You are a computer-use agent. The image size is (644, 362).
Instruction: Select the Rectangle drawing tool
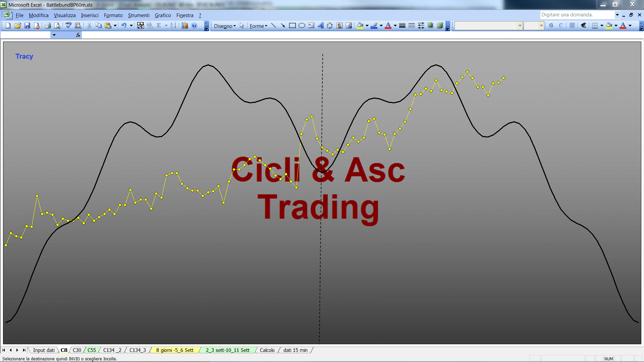click(x=292, y=25)
